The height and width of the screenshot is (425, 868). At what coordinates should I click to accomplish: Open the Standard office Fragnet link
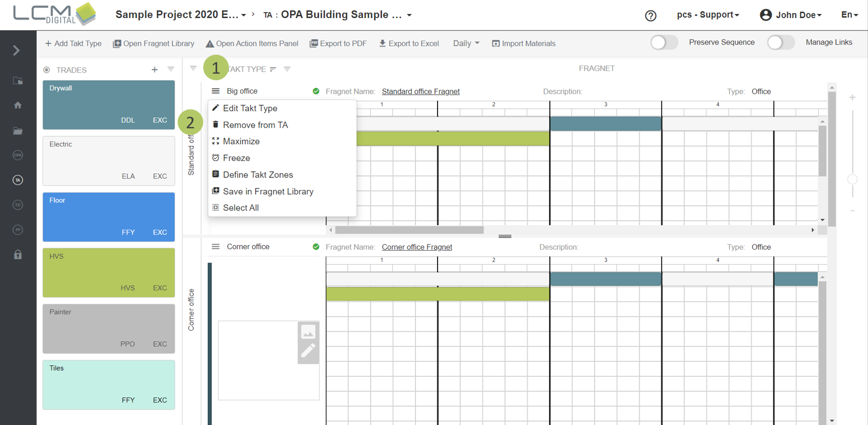coord(420,92)
